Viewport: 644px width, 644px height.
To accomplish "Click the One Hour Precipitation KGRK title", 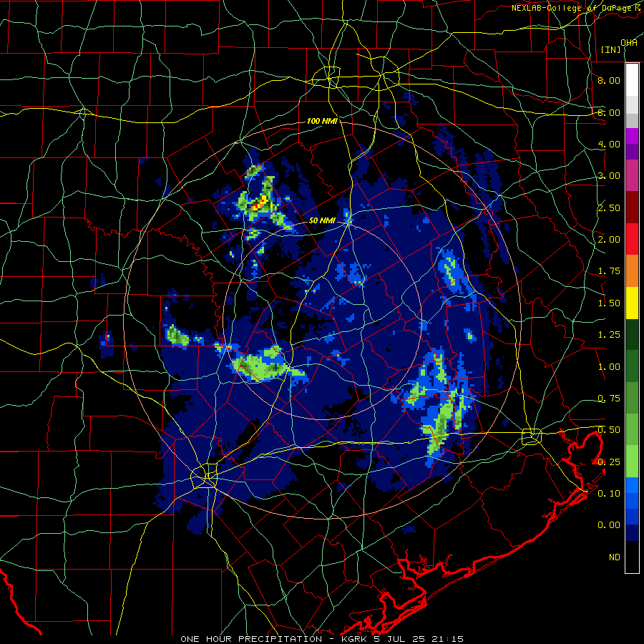I will point(322,639).
